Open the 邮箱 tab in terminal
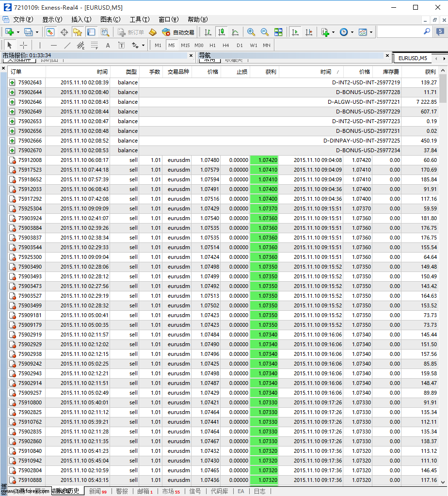448x496 pixels. [145, 491]
